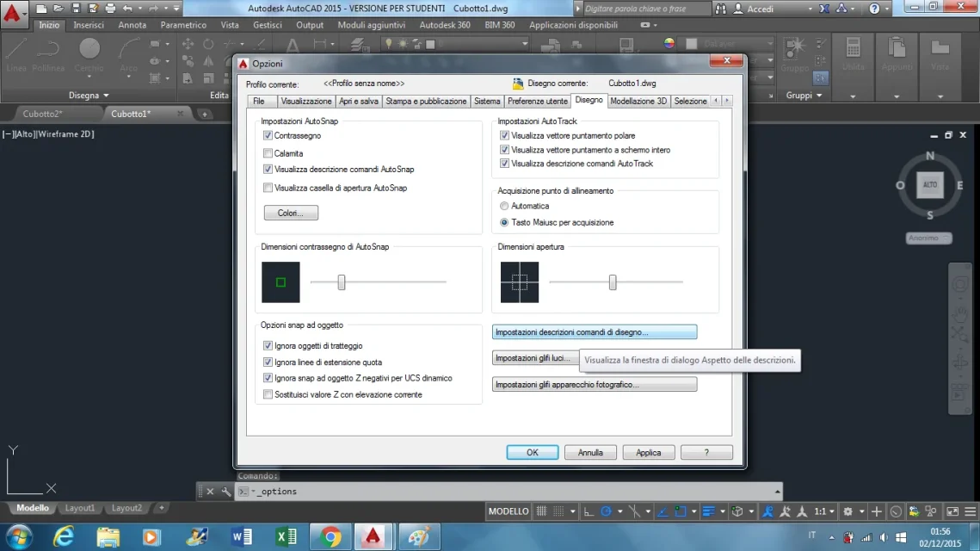Image resolution: width=980 pixels, height=551 pixels.
Task: Click the Undo arrow icon
Action: click(x=127, y=9)
